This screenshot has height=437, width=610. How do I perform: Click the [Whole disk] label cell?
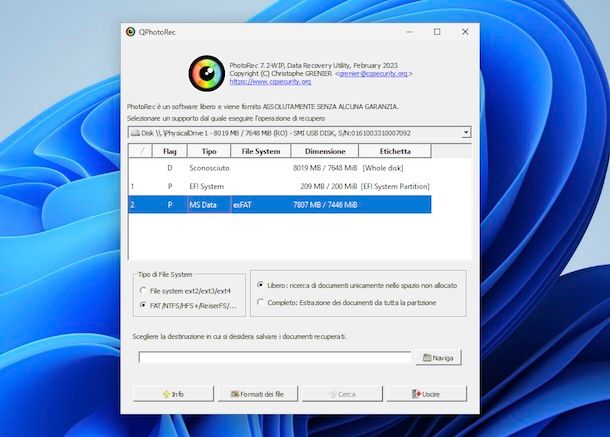pos(383,168)
